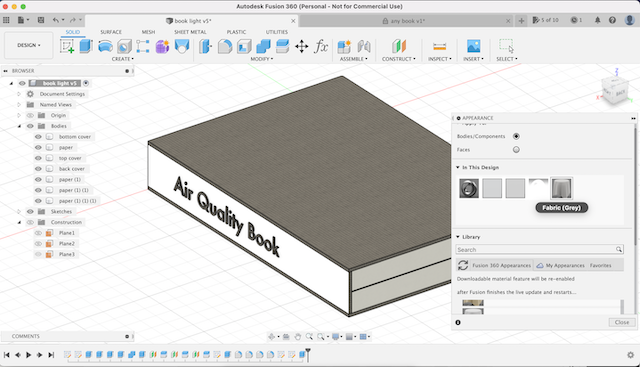The height and width of the screenshot is (367, 640).
Task: Pick the second grey appearance swatch
Action: 515,189
